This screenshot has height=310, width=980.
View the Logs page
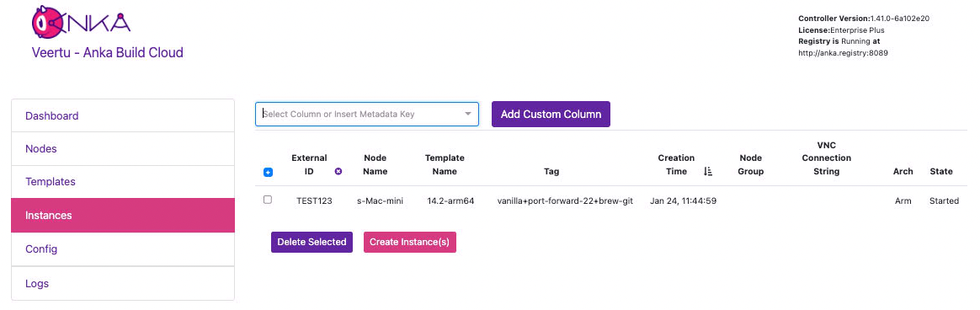tap(123, 284)
